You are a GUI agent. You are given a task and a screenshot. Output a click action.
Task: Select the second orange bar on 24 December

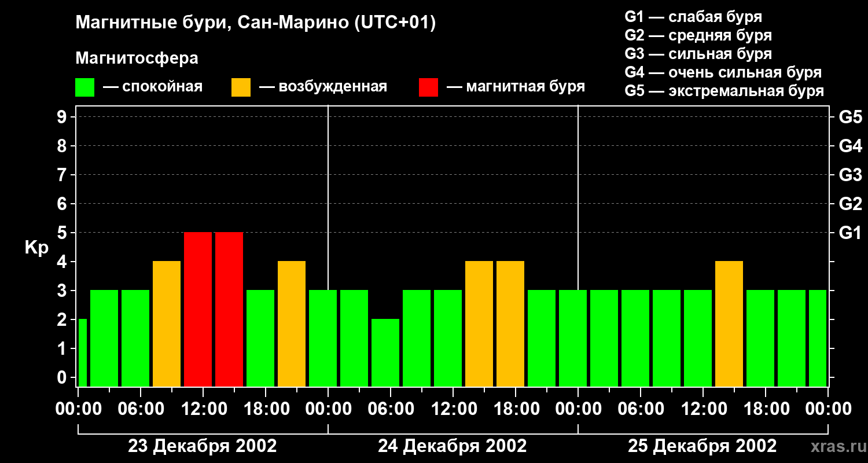(x=510, y=324)
